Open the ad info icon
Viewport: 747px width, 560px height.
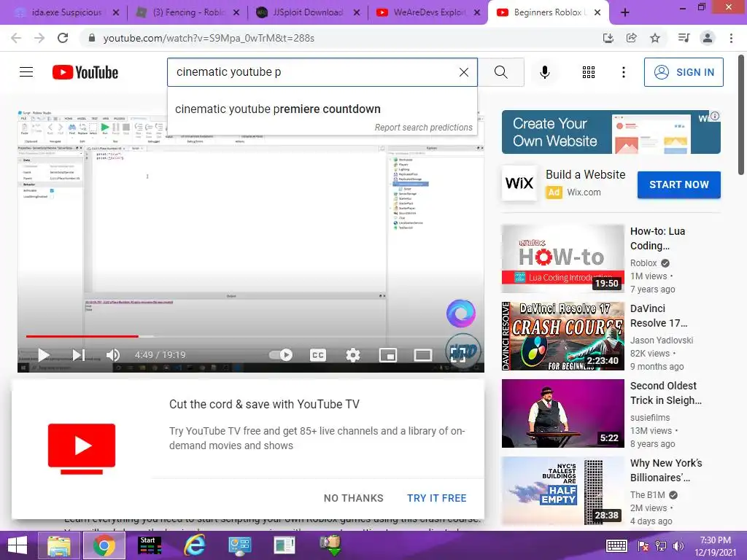click(x=715, y=116)
